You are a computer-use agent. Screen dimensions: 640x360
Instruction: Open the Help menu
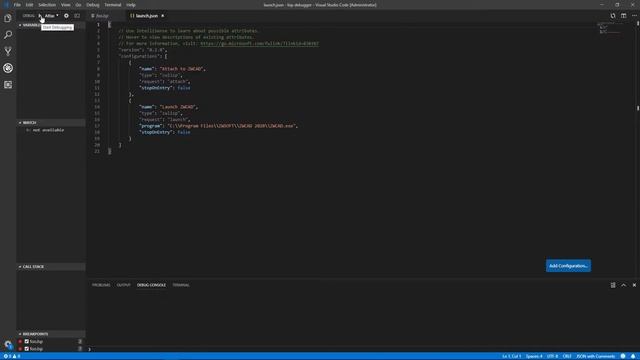point(131,5)
